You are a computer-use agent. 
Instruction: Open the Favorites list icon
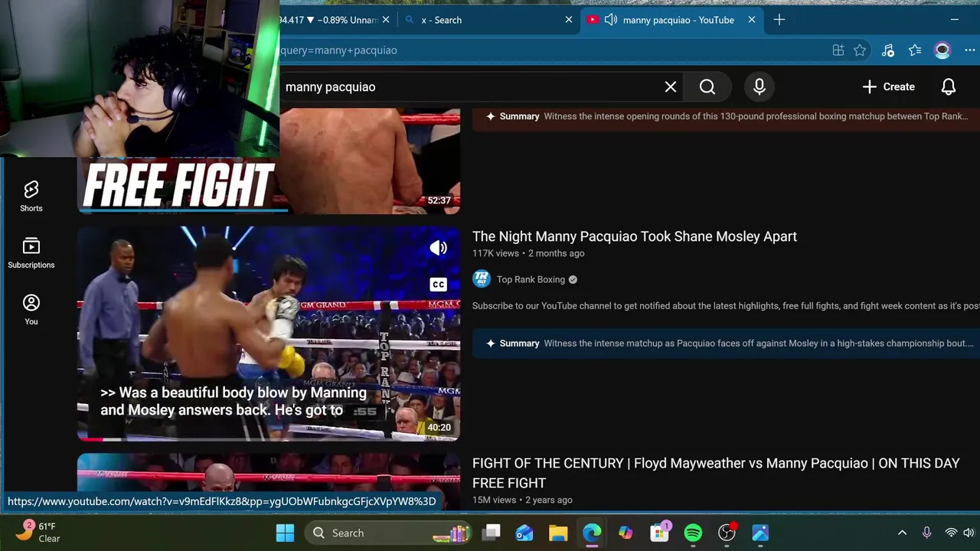(x=915, y=51)
